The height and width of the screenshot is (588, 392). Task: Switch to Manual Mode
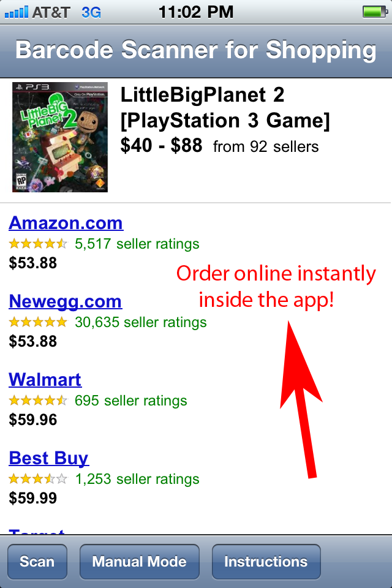point(139,562)
